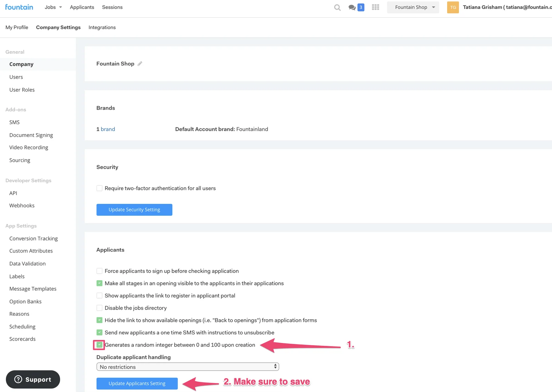Click the messages badge showing 3

click(x=361, y=7)
